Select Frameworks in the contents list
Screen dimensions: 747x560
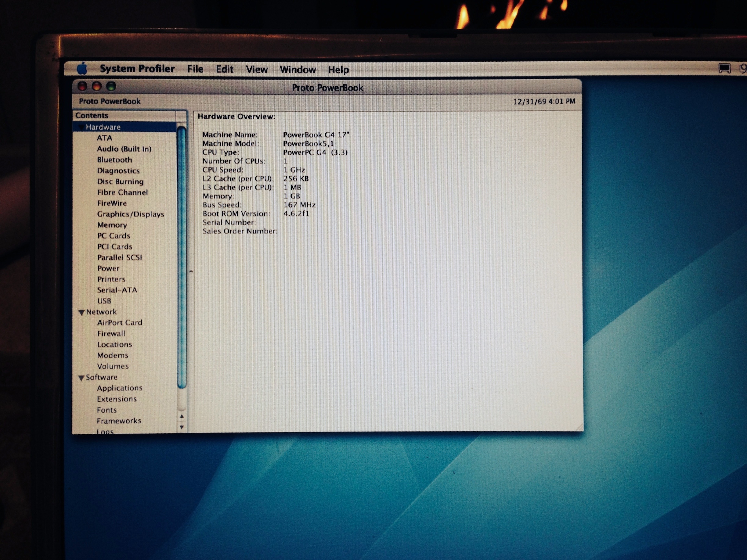[x=119, y=421]
